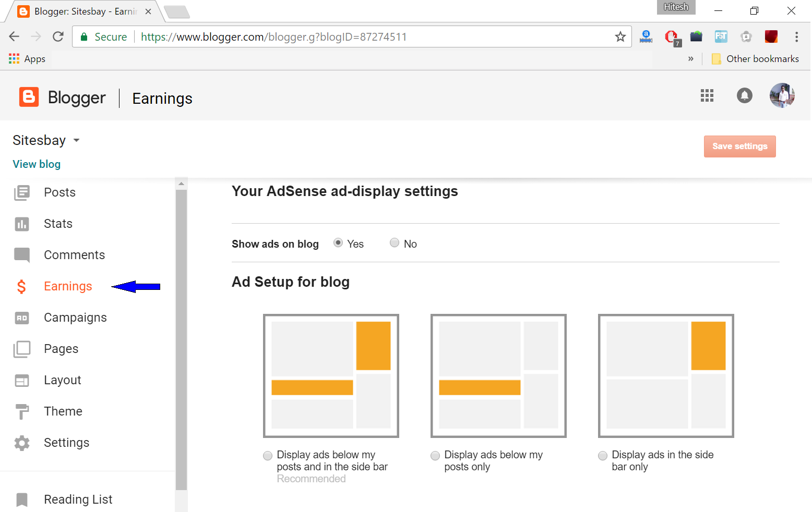The height and width of the screenshot is (512, 812).
Task: Click the Posts sidebar icon
Action: point(22,192)
